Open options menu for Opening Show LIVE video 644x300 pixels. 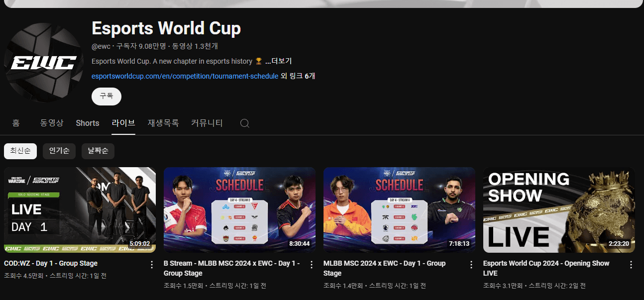click(631, 265)
